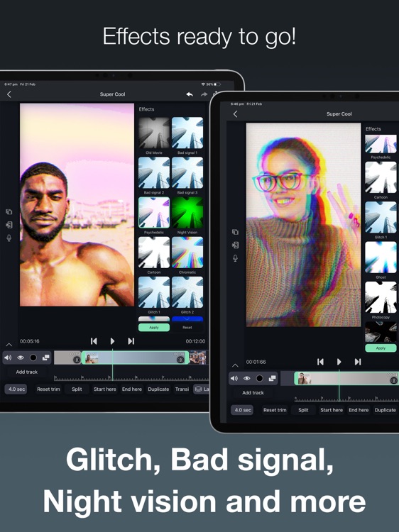Select Glitch 1 effect on left iPad

[x=154, y=292]
